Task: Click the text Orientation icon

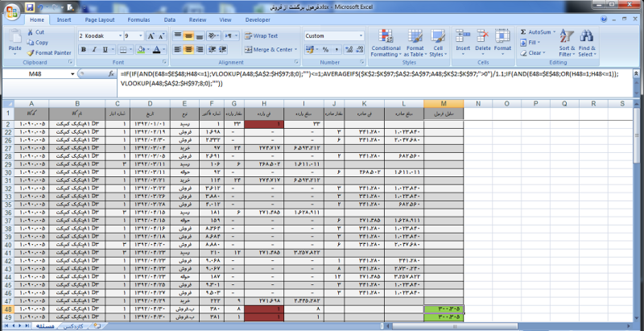Action: (x=212, y=35)
